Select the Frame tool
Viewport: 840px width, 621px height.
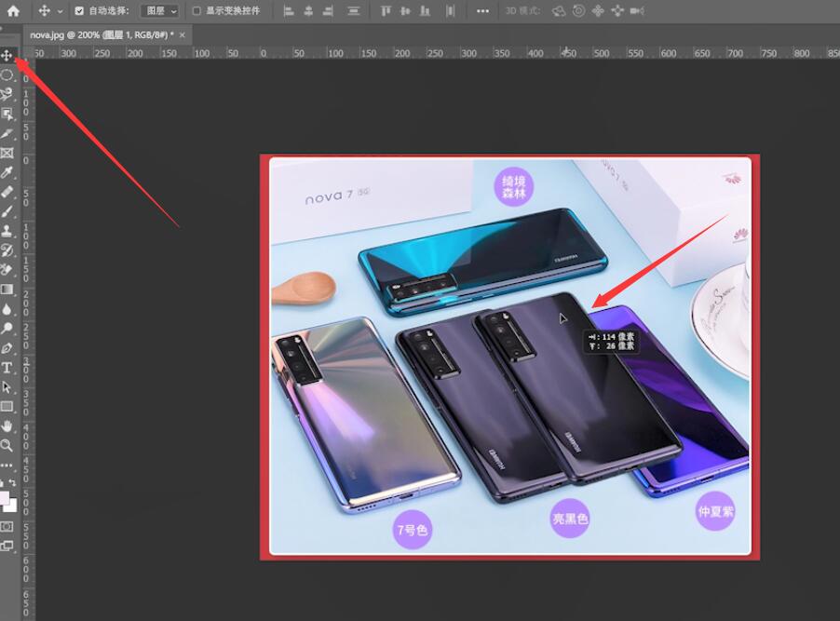[x=7, y=154]
